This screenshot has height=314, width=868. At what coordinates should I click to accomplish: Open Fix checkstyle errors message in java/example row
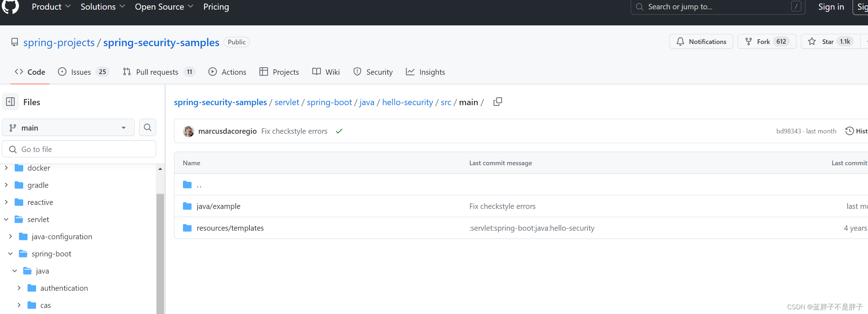tap(502, 206)
